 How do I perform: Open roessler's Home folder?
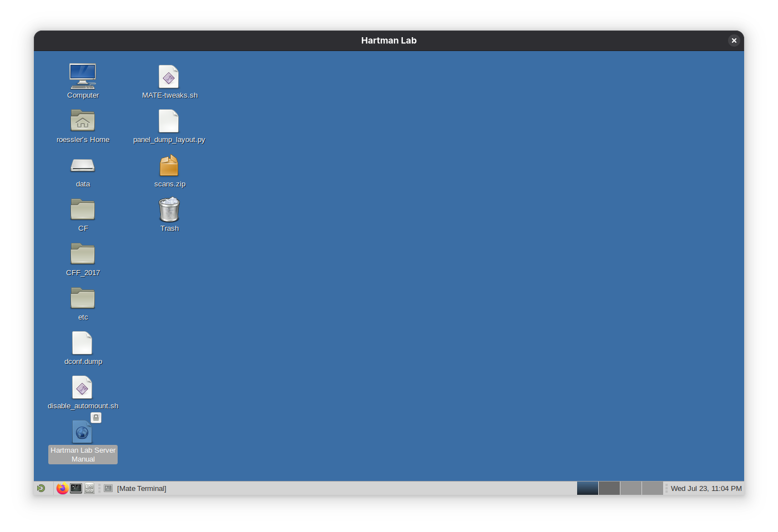(82, 121)
